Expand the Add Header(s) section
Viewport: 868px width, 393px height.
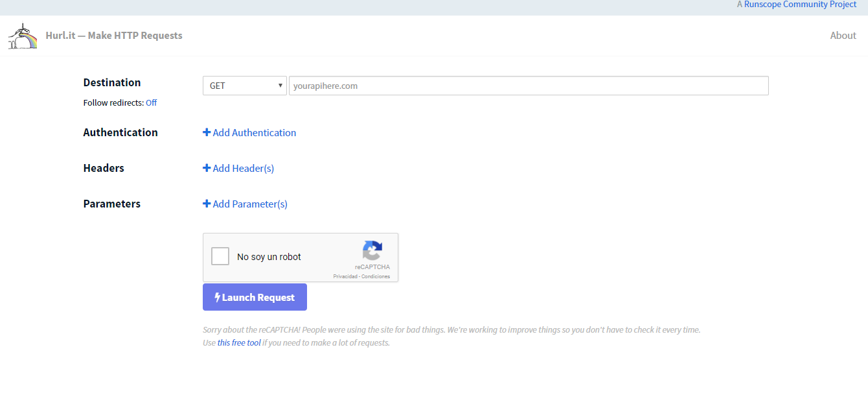click(243, 168)
